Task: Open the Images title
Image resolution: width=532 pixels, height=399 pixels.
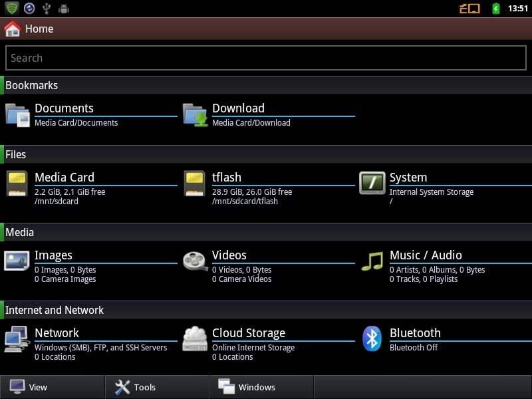Action: coord(53,255)
